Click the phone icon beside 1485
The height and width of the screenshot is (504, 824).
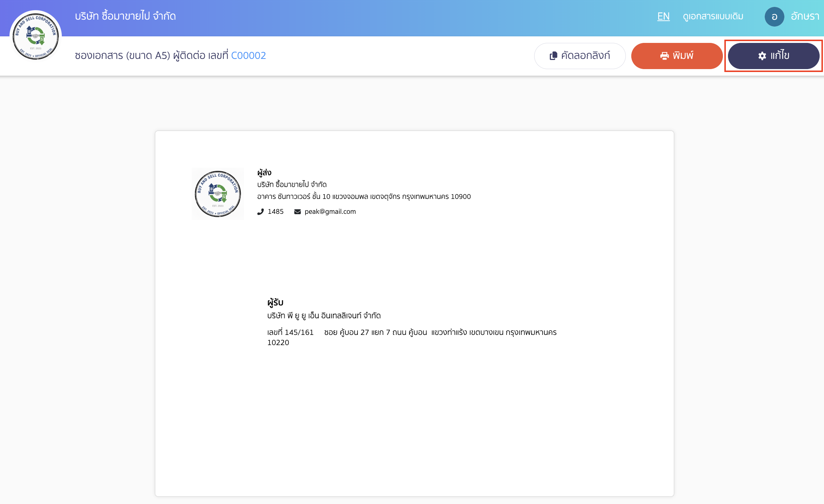pos(260,212)
